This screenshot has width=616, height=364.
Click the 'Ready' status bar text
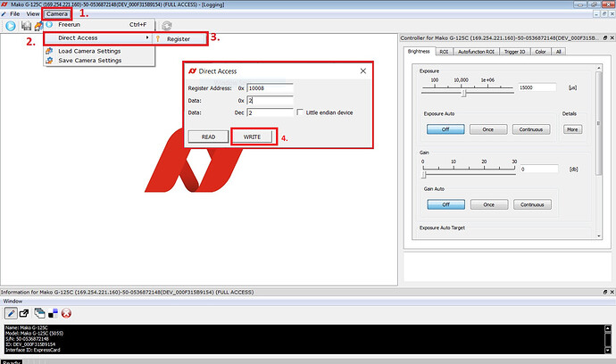tap(12, 362)
